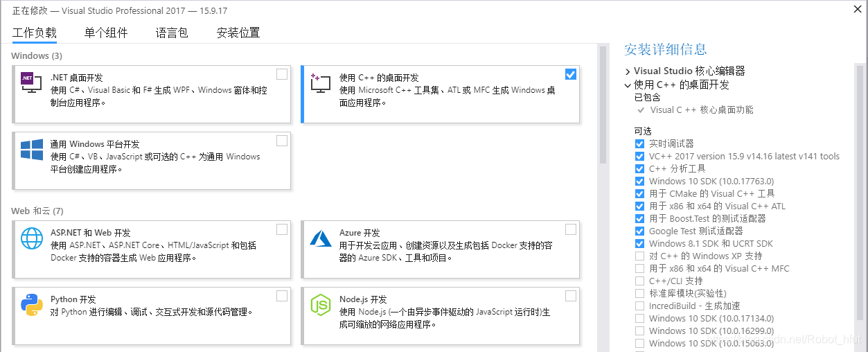Check the Azure 开发 workload checkbox
This screenshot has height=352, width=868.
[x=571, y=229]
